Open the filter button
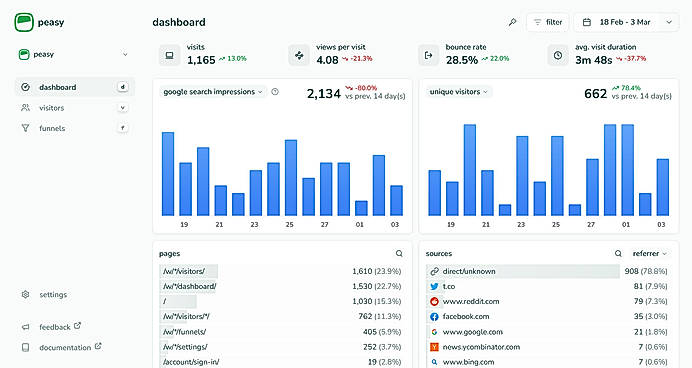Screen dimensions: 692x368 pos(548,22)
